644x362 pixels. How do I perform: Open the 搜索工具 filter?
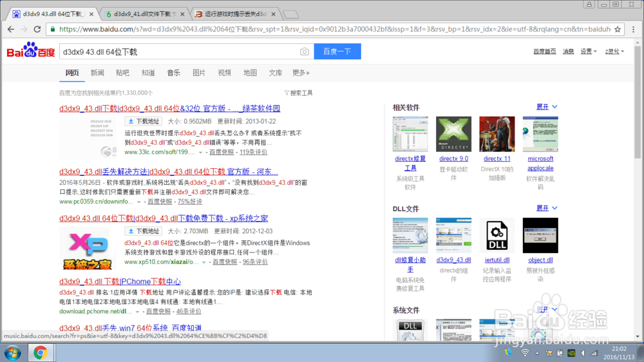(x=298, y=93)
